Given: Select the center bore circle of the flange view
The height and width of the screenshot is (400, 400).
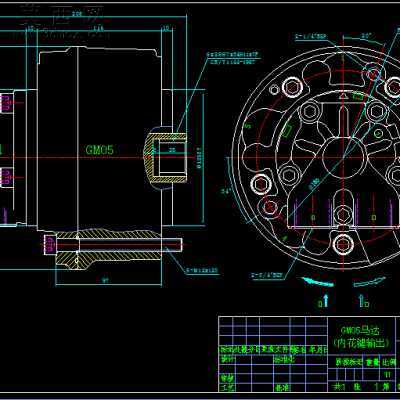Looking at the screenshot, I should [343, 158].
